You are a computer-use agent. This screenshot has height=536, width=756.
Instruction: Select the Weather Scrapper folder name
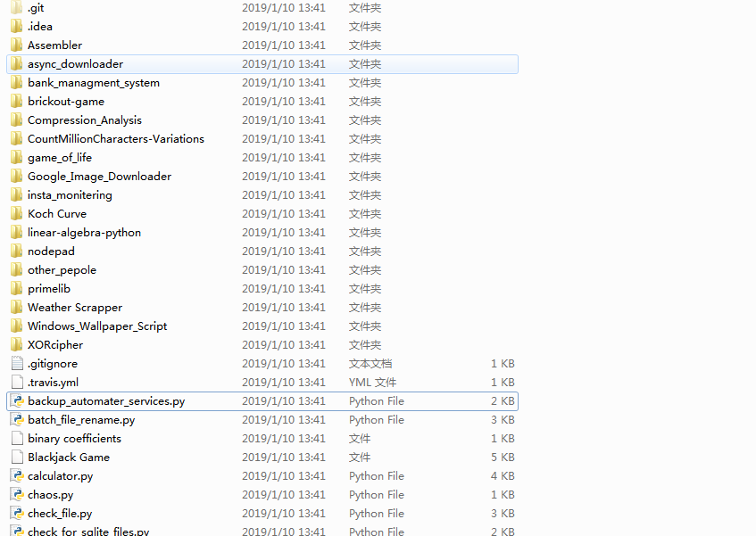click(75, 308)
